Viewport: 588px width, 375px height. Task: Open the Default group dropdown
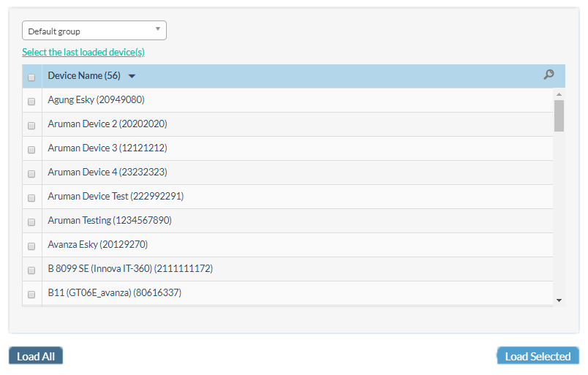tap(94, 31)
